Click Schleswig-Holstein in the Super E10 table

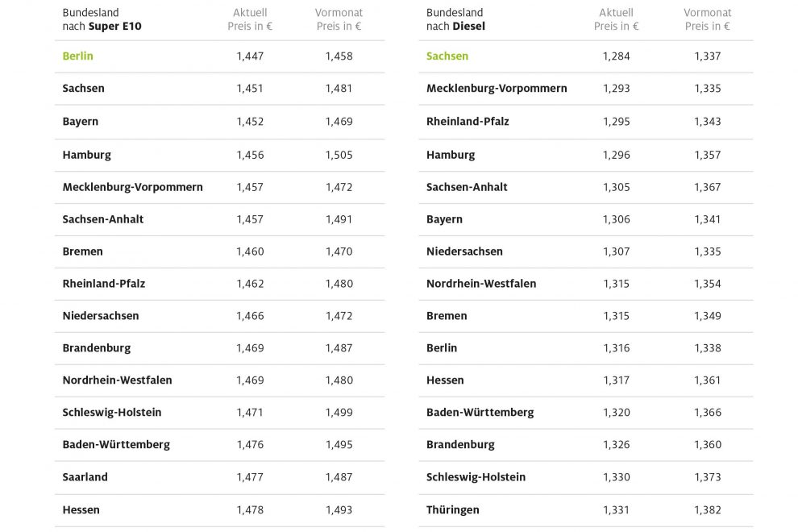[x=111, y=413]
